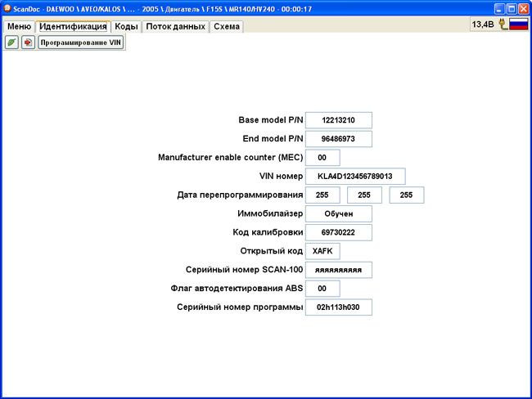The image size is (532, 399).
Task: Click the Иммобилайзер status field
Action: [x=338, y=213]
